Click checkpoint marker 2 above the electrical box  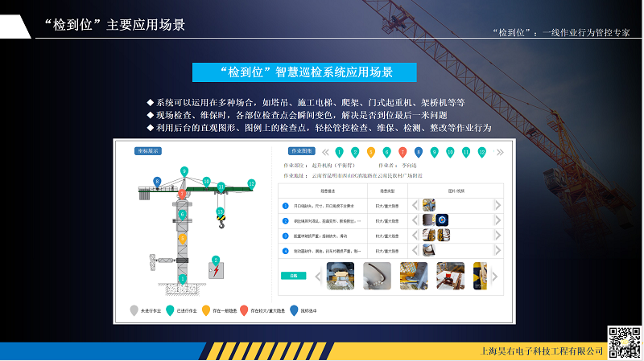(214, 260)
